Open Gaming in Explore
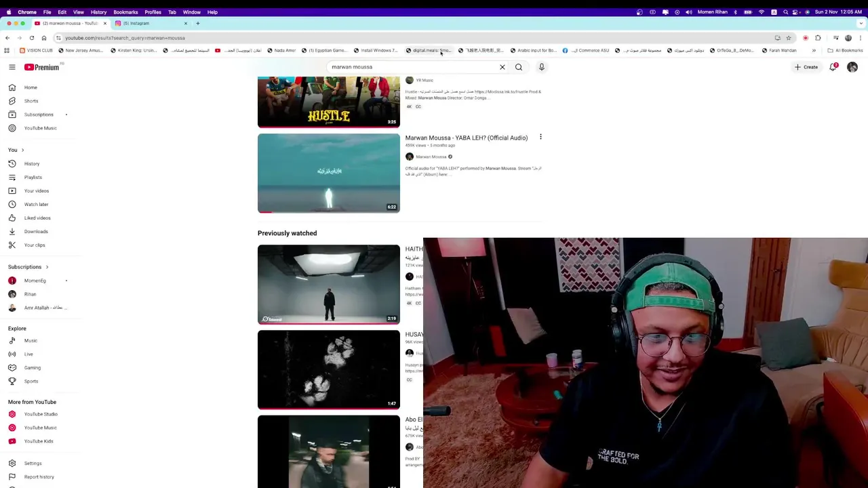Screen dimensions: 868x488 pyautogui.click(x=32, y=367)
